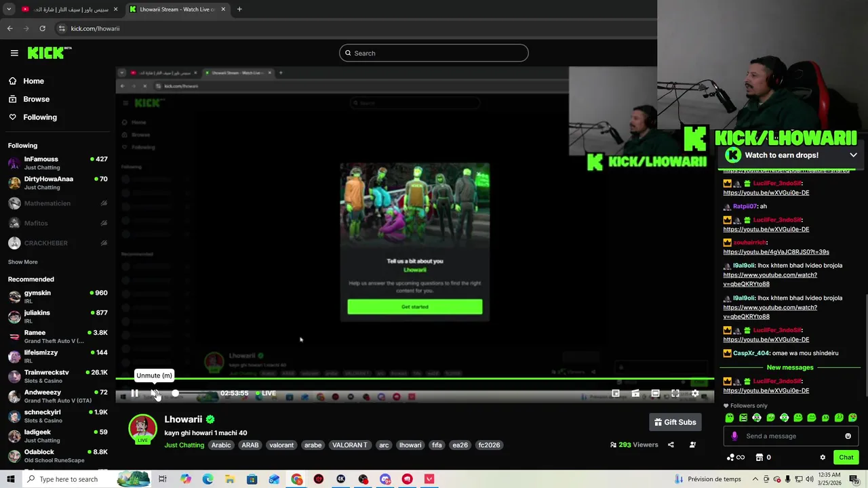The height and width of the screenshot is (488, 868).
Task: Insert the angry square green emote
Action: coord(743,418)
